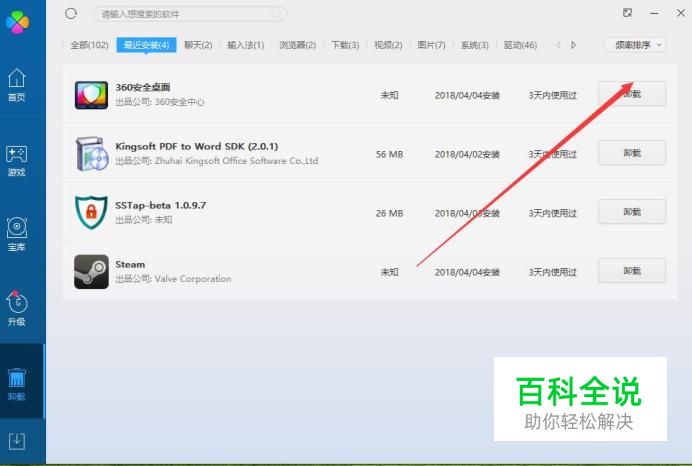This screenshot has width=692, height=466.
Task: Click the Kingsoft PDF to Word SDK icon
Action: (92, 154)
